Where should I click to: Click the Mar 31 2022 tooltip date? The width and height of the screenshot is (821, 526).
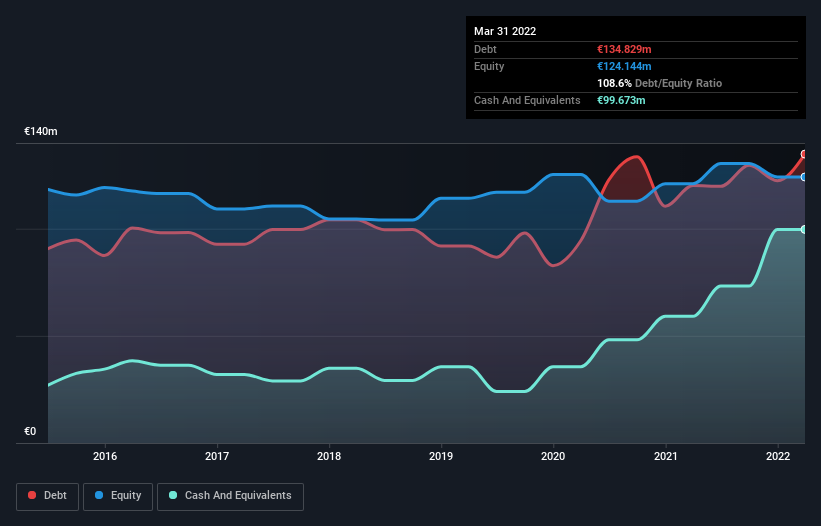click(505, 31)
